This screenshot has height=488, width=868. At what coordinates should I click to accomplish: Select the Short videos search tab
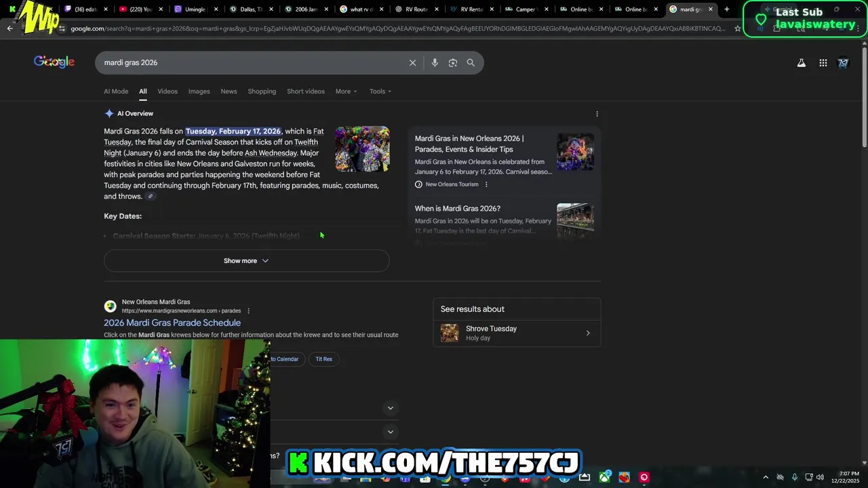(306, 91)
